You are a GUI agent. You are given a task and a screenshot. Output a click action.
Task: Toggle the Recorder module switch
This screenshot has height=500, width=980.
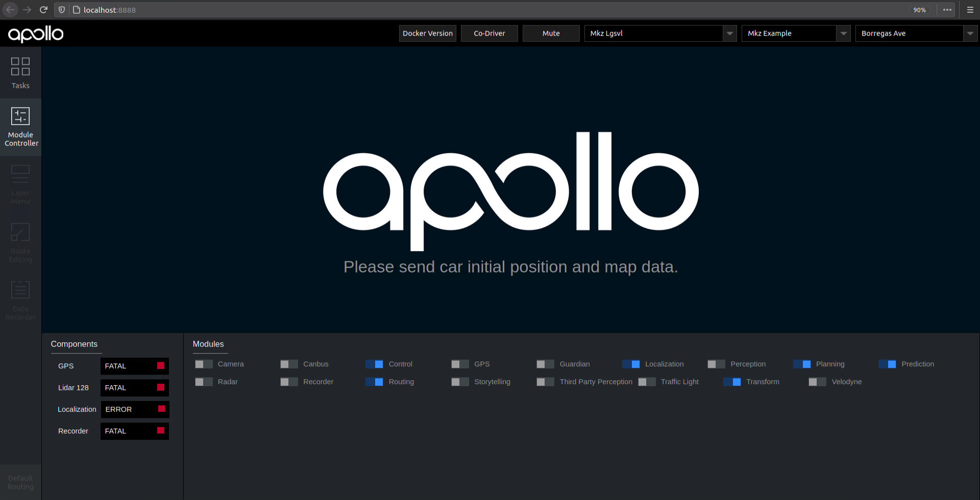pyautogui.click(x=289, y=382)
